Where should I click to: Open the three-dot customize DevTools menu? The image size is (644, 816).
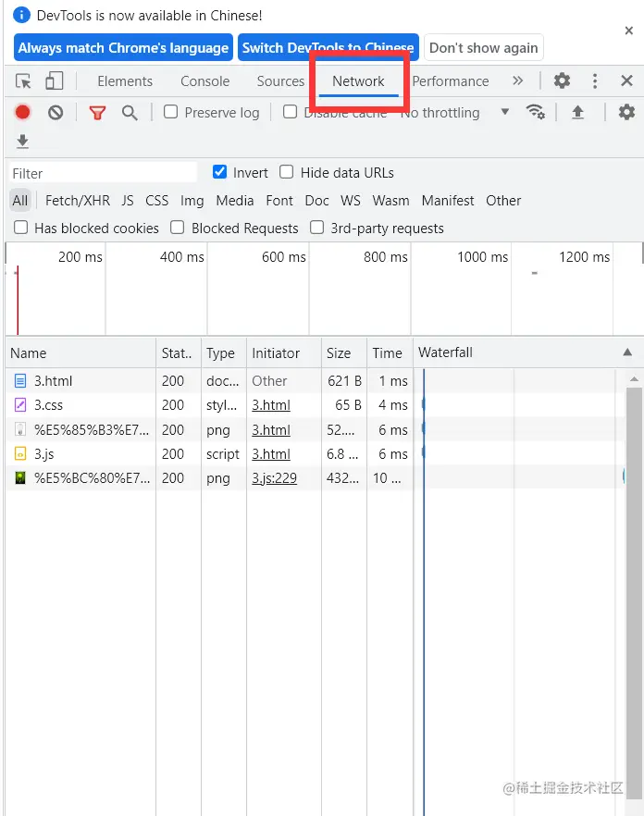click(595, 80)
